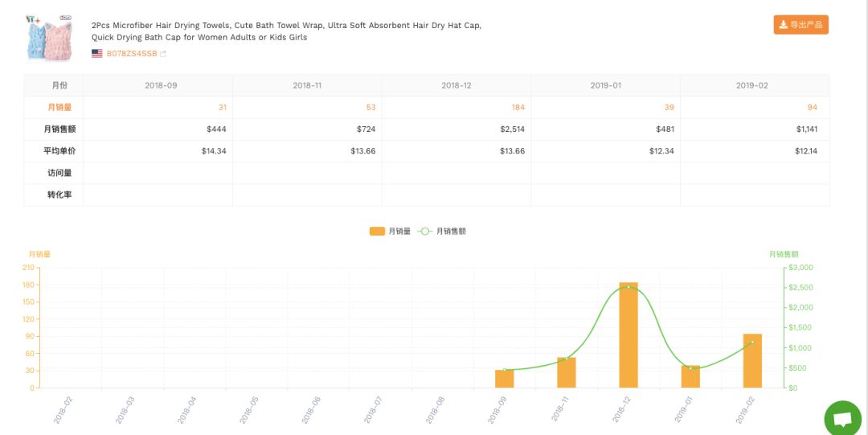Click the 2018-09 sales bar

pyautogui.click(x=504, y=379)
